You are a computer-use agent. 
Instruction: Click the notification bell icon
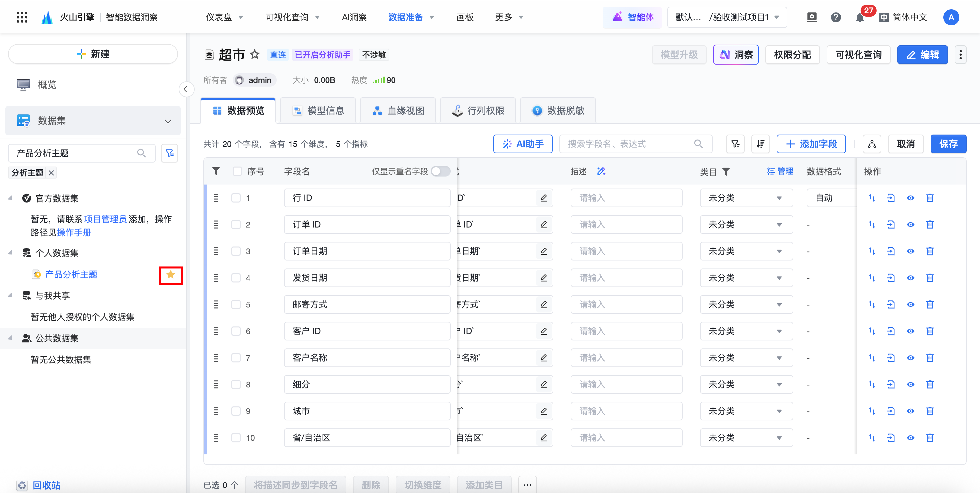tap(859, 17)
